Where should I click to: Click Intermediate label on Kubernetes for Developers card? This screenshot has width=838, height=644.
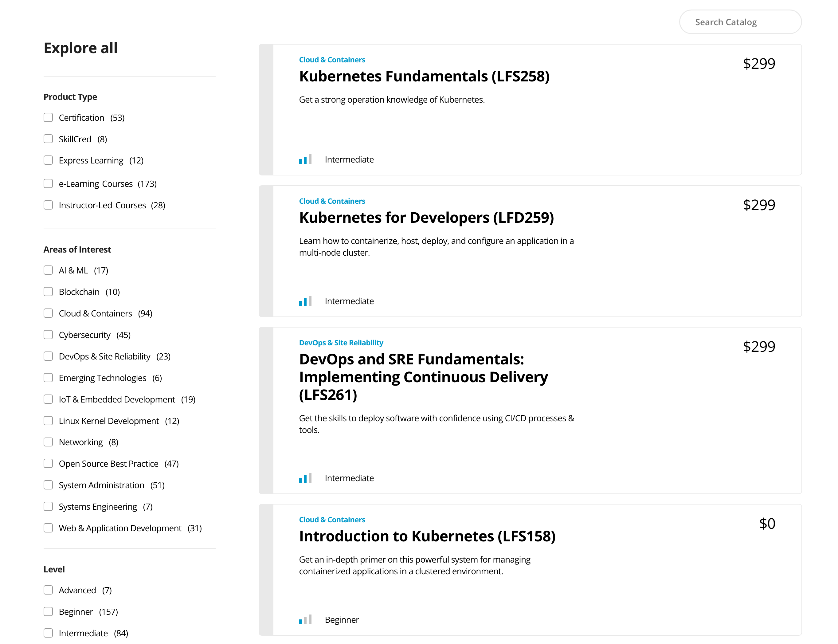click(349, 301)
